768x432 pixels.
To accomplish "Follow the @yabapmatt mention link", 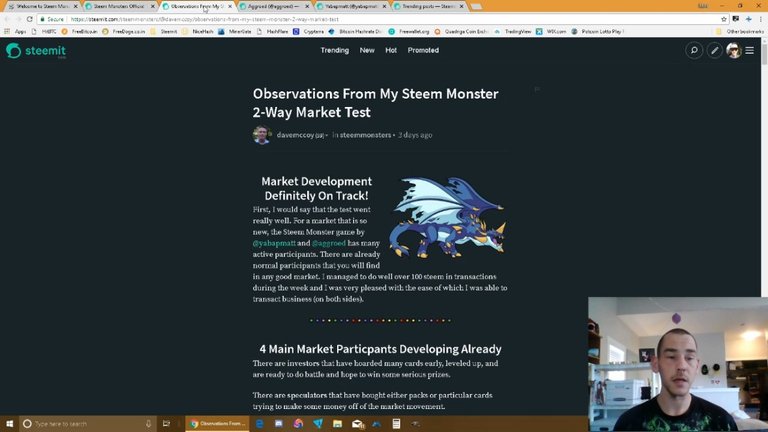I will pos(274,243).
